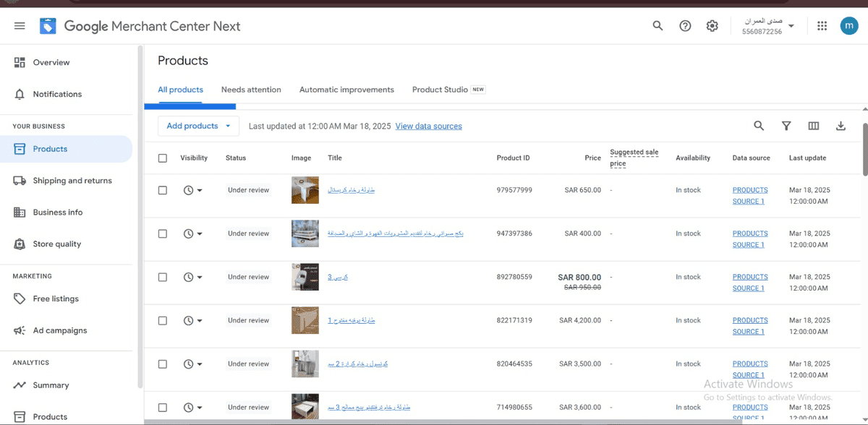This screenshot has height=425, width=868.
Task: Click the thumbnail image of product 822171319
Action: (305, 320)
